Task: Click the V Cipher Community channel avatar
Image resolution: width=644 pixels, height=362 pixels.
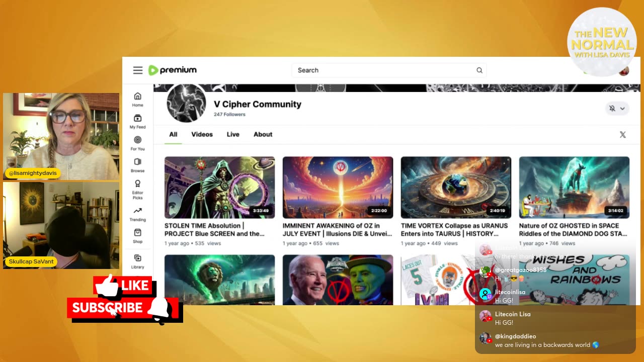Action: tap(186, 103)
